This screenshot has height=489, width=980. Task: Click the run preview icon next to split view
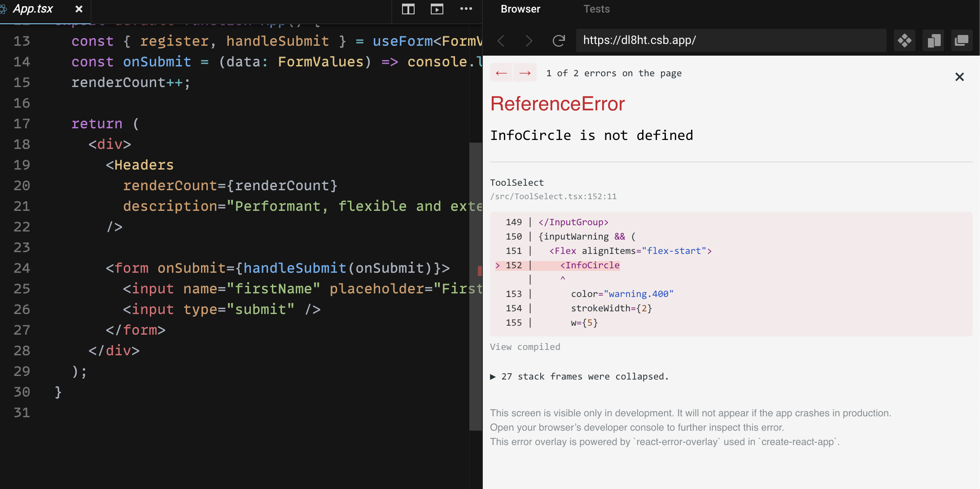coord(436,9)
